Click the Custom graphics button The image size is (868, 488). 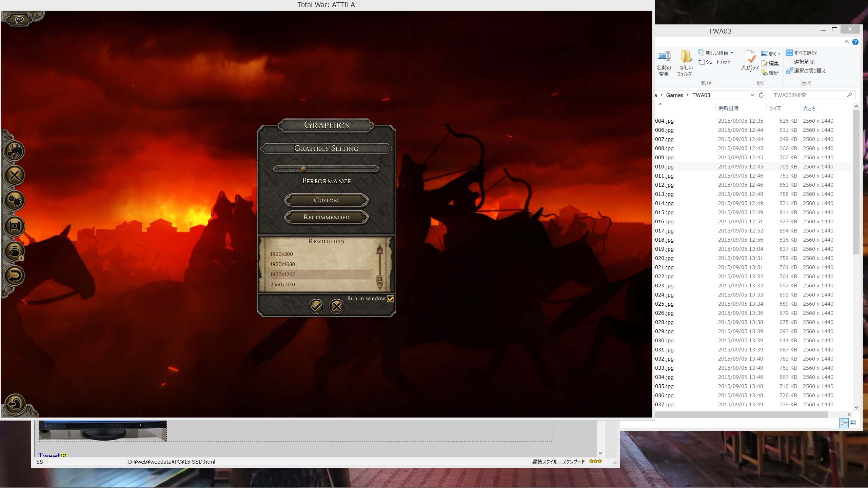pyautogui.click(x=326, y=200)
